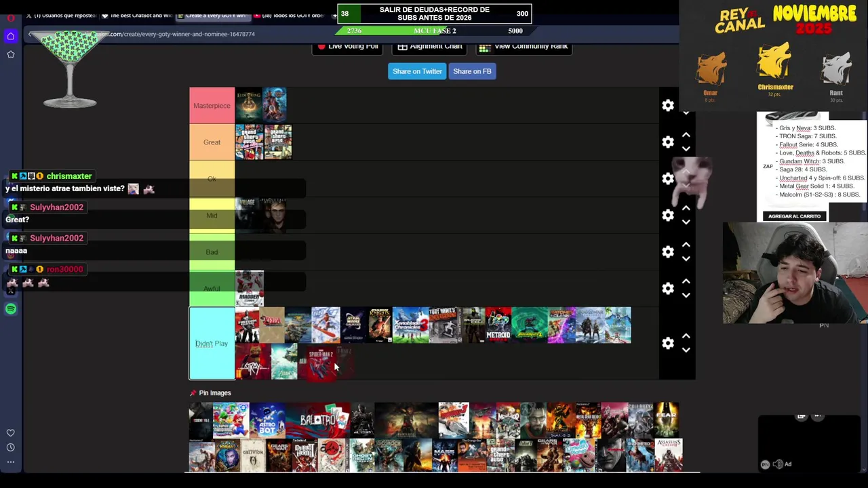Move the Mid tier up
This screenshot has height=488, width=868.
(x=686, y=208)
